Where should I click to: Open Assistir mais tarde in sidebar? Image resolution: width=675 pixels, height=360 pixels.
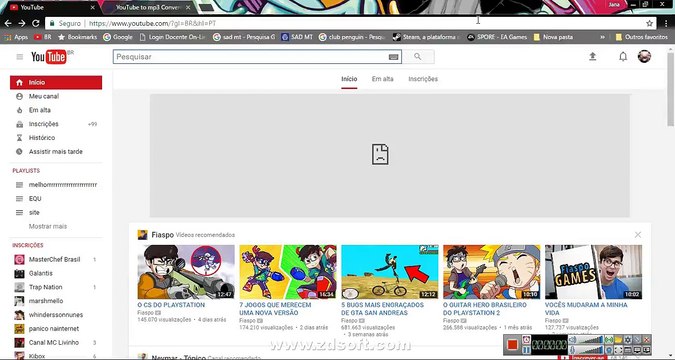tap(56, 152)
